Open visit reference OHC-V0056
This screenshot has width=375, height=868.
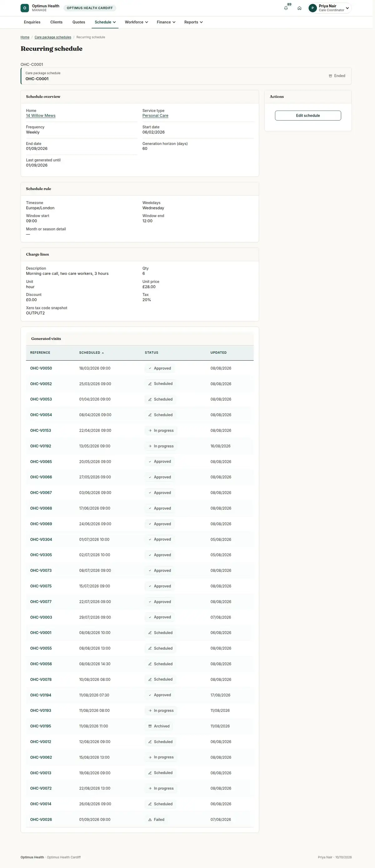pos(41,664)
